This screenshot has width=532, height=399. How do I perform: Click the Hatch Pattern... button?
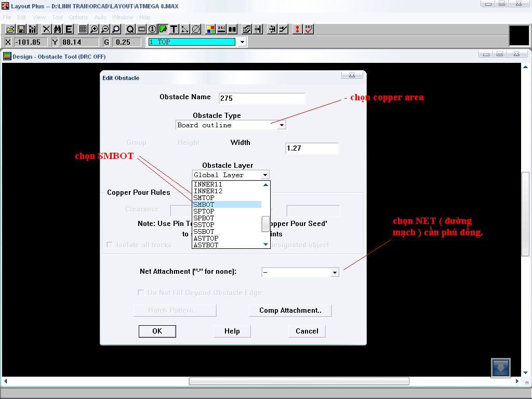click(175, 311)
